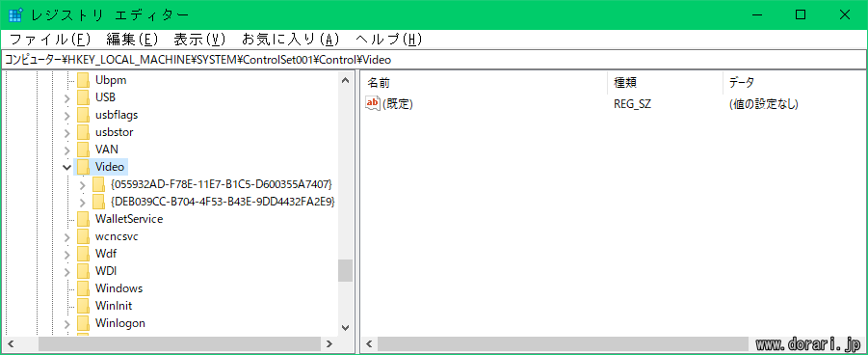Expand the WDI key
This screenshot has width=868, height=355.
(x=67, y=272)
